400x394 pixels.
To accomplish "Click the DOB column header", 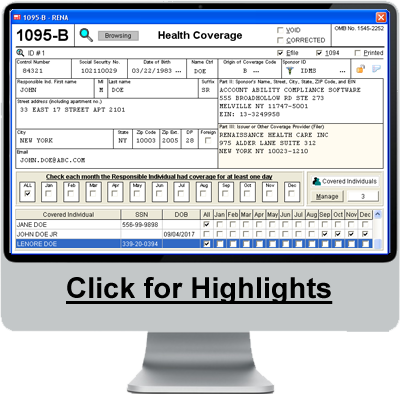I will [x=181, y=214].
